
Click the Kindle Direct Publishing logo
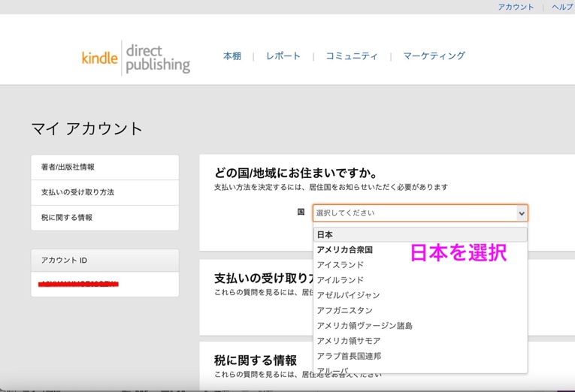(x=135, y=58)
